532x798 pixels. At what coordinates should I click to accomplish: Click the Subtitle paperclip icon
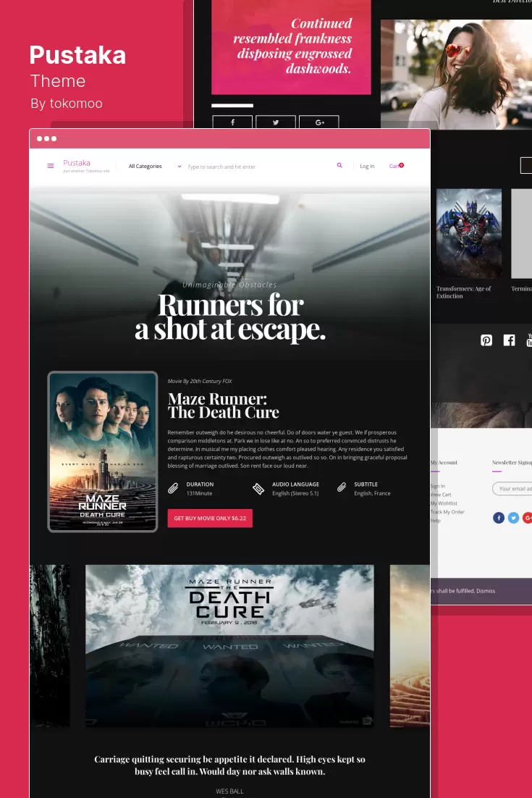pyautogui.click(x=342, y=487)
